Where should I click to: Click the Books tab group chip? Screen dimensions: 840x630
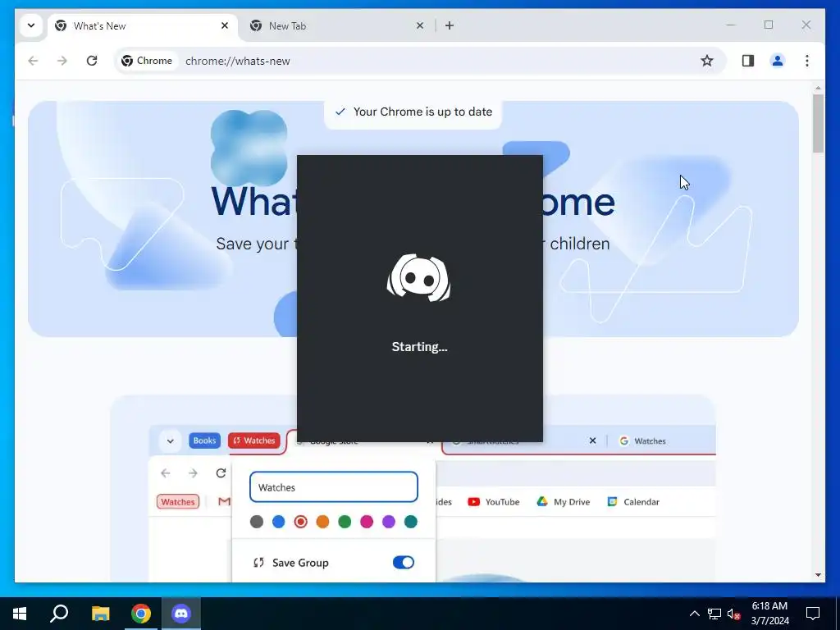point(204,441)
